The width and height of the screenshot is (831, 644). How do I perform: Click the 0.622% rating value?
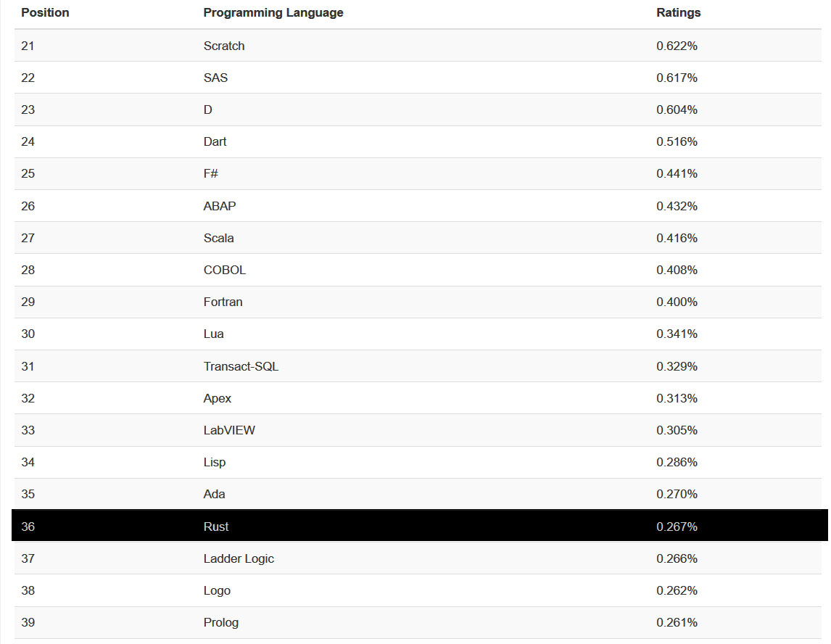(x=677, y=46)
